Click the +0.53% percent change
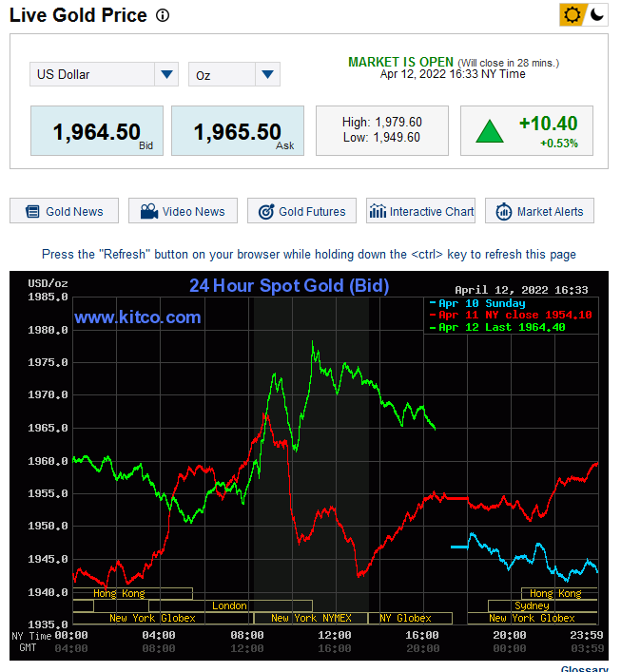This screenshot has width=621, height=672. [559, 144]
